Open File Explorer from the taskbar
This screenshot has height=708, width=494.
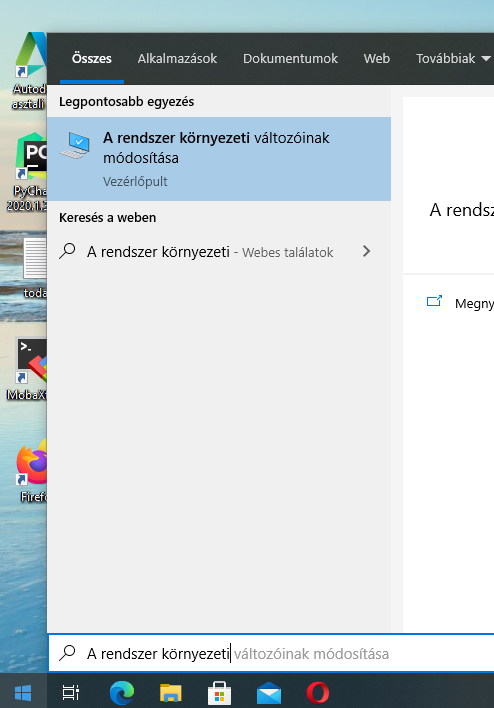pos(171,692)
